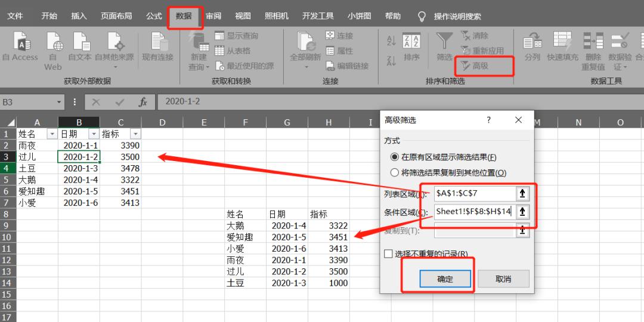Click the fx insert function icon
Image resolution: width=644 pixels, height=322 pixels.
(143, 102)
